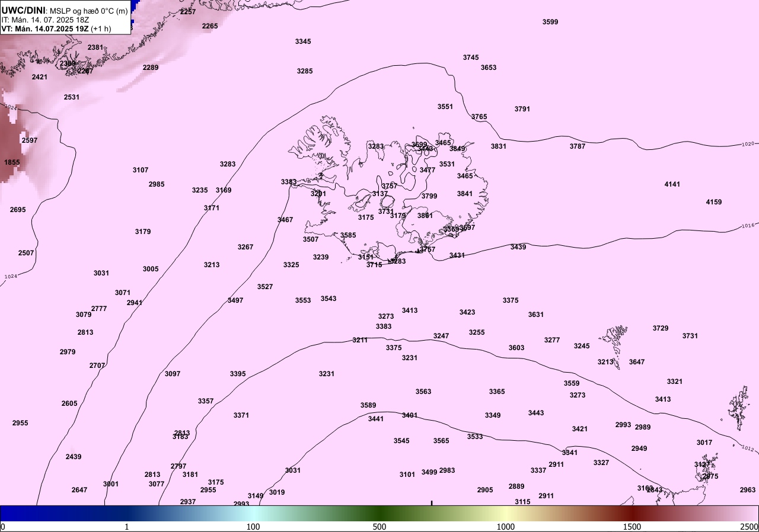Click the 3653 height label
Viewport: 759px width, 532px height.
tap(489, 68)
